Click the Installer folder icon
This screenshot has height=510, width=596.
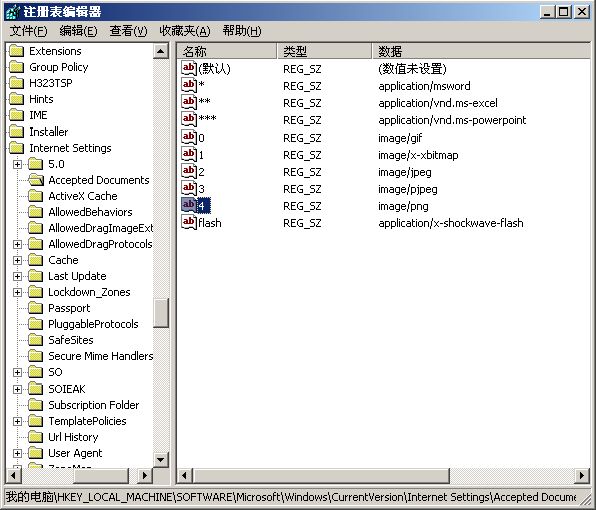pyautogui.click(x=16, y=132)
